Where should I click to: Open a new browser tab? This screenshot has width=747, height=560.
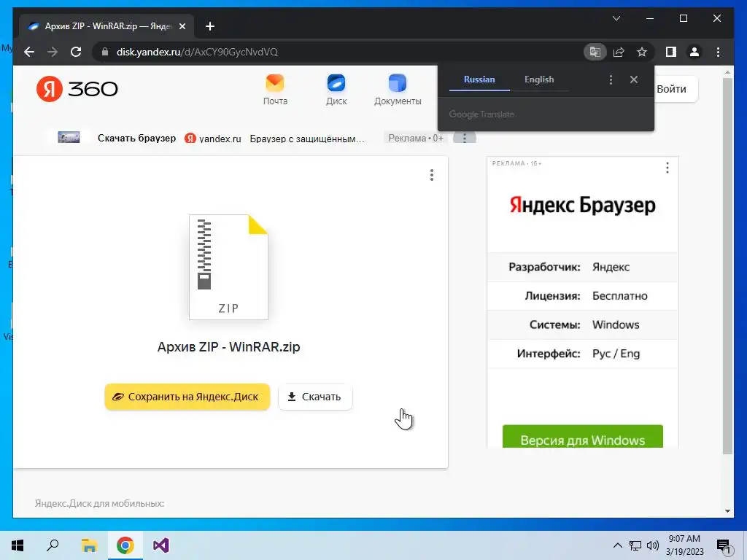(x=210, y=26)
